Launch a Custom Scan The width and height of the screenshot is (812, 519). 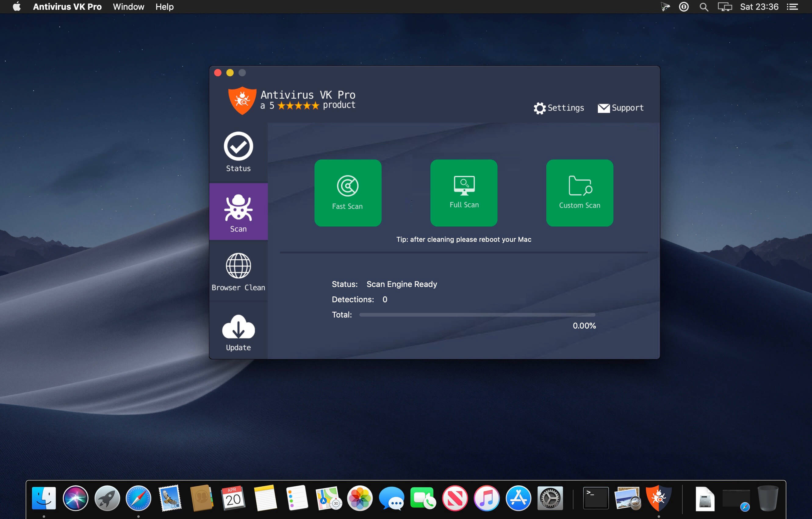[x=580, y=193]
